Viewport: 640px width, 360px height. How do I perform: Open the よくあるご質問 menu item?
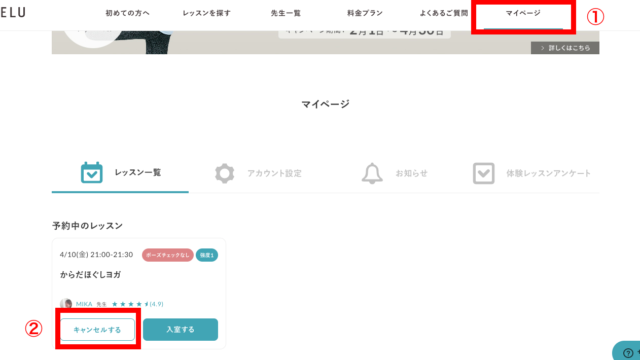tap(444, 13)
